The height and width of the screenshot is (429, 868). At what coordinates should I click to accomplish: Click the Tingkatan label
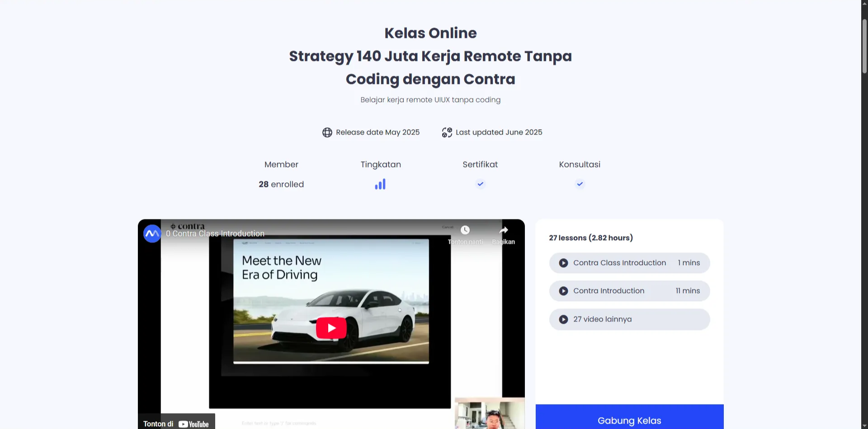(x=381, y=164)
